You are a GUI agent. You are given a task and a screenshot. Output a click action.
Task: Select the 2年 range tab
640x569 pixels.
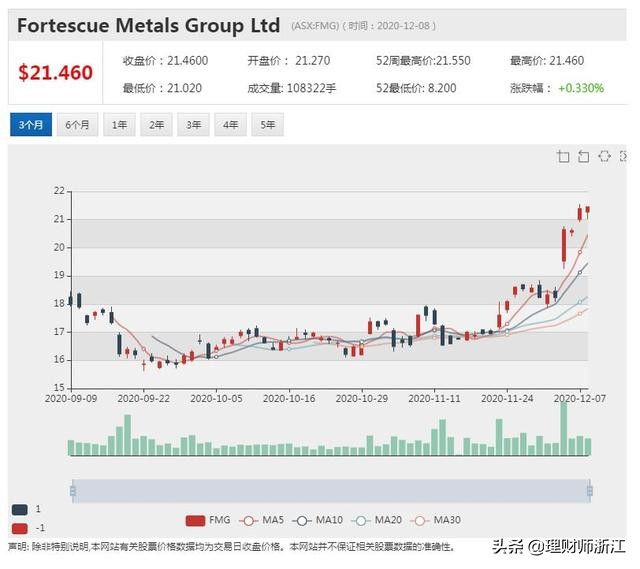click(156, 124)
